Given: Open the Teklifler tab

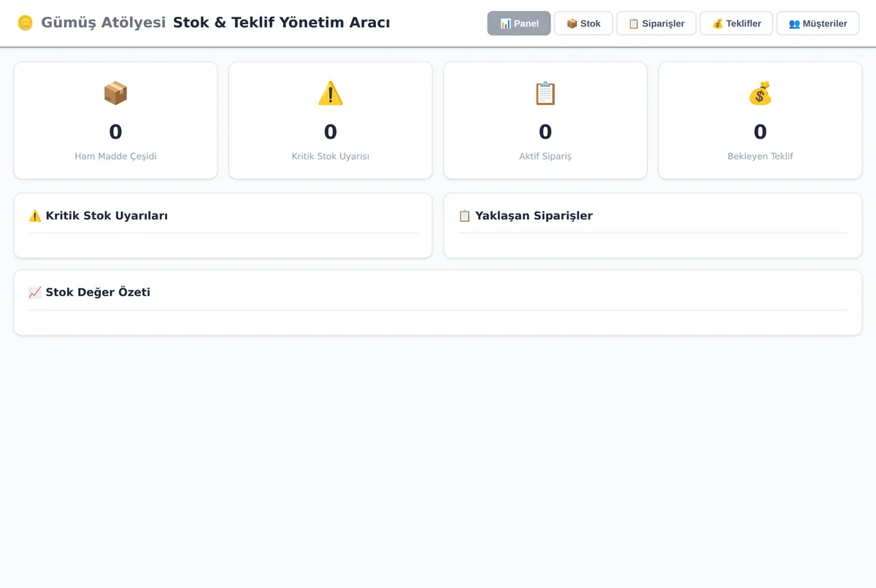Looking at the screenshot, I should click(x=736, y=23).
